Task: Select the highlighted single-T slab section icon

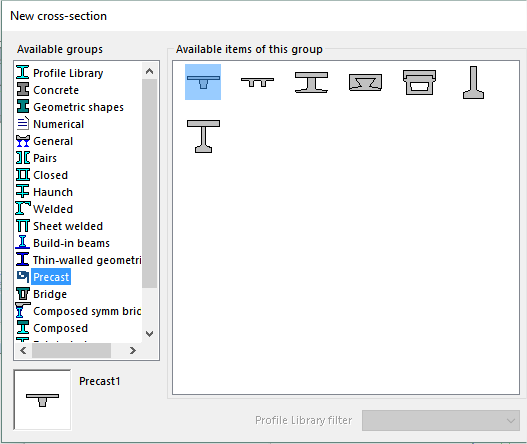Action: [203, 82]
